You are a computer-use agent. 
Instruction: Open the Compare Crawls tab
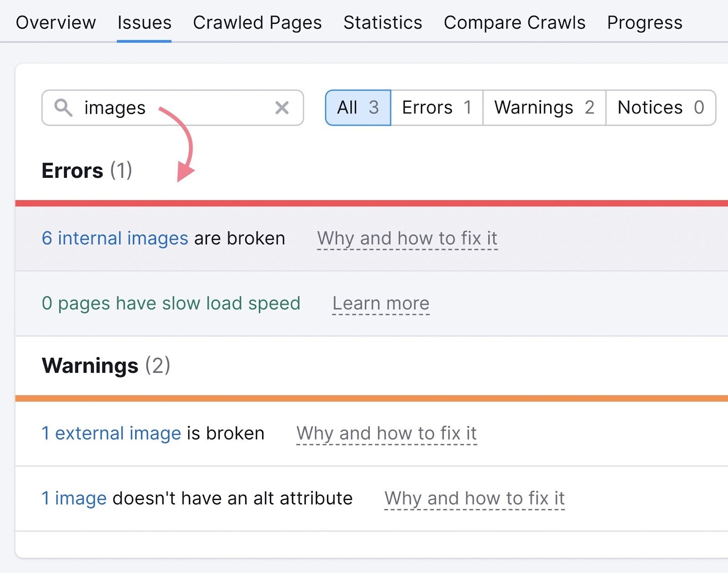[x=514, y=22]
